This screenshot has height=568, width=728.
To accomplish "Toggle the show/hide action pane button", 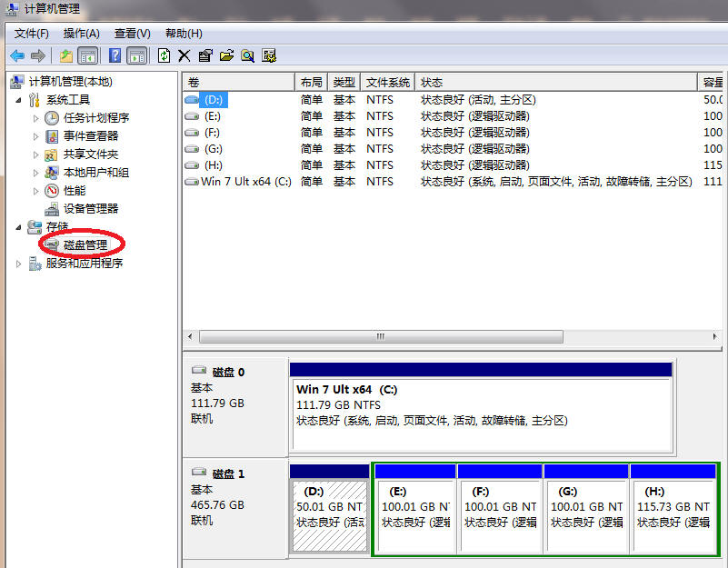I will pyautogui.click(x=136, y=55).
